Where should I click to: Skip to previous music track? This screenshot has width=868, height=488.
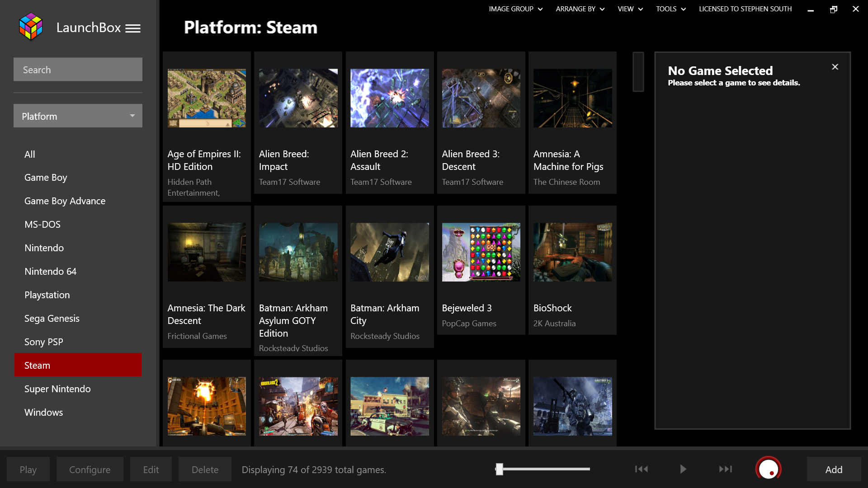pos(641,469)
